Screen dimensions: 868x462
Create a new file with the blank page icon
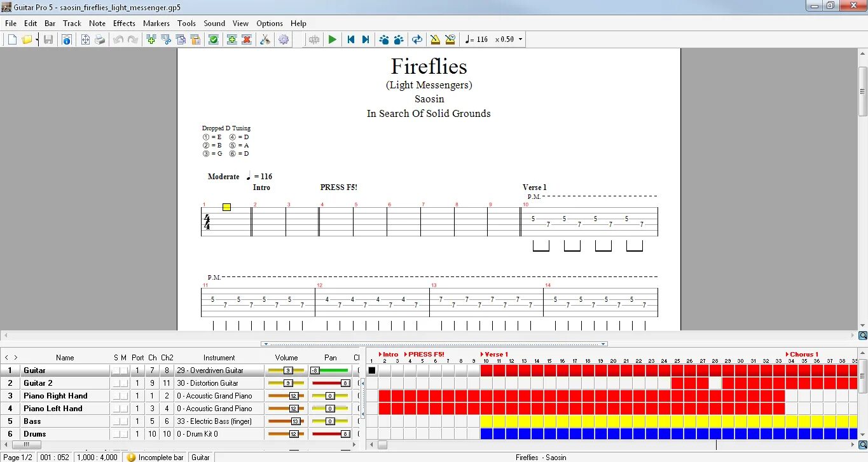12,39
